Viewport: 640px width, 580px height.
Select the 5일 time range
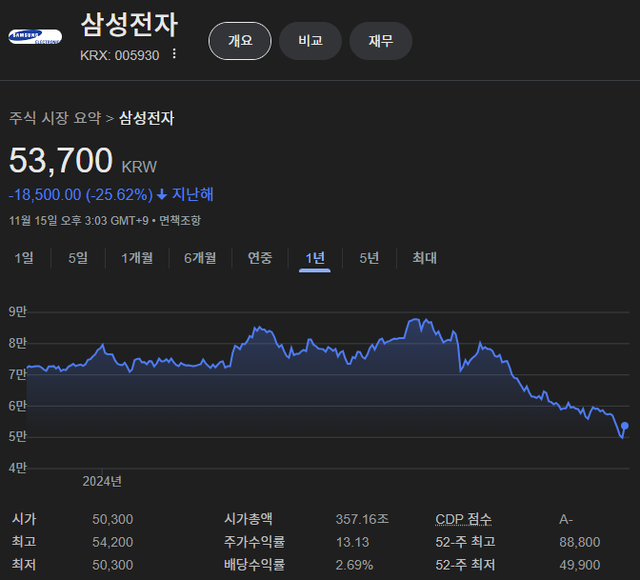click(78, 258)
